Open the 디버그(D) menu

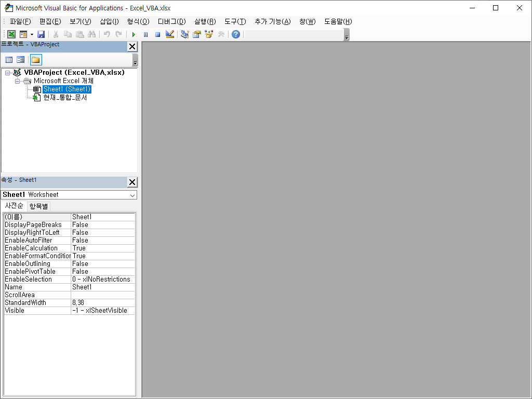(171, 22)
